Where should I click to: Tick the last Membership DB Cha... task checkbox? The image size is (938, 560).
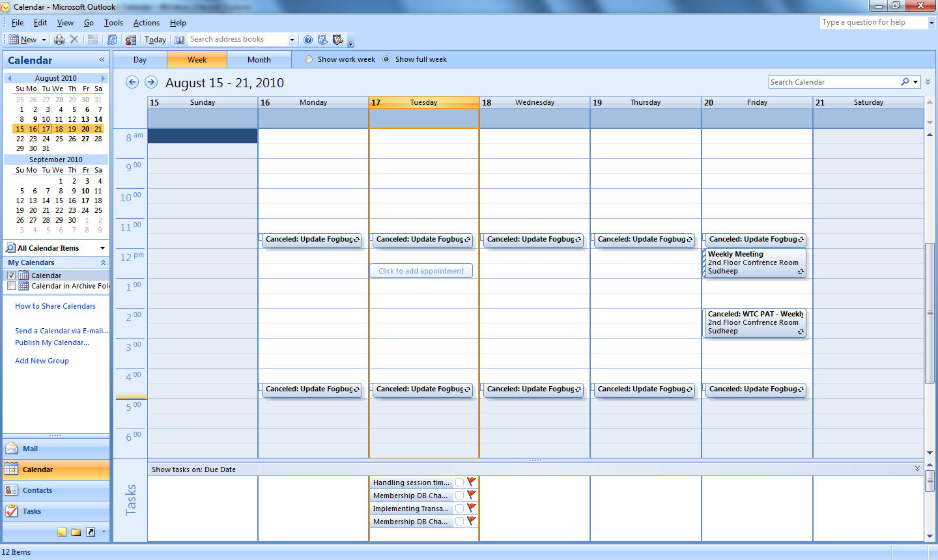coord(459,522)
